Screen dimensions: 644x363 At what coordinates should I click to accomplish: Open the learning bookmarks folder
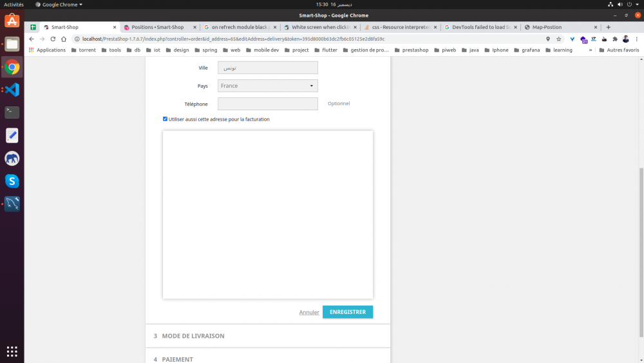tap(558, 50)
